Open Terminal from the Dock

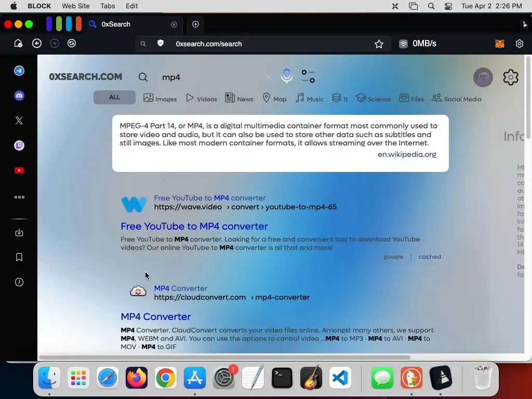click(x=282, y=378)
